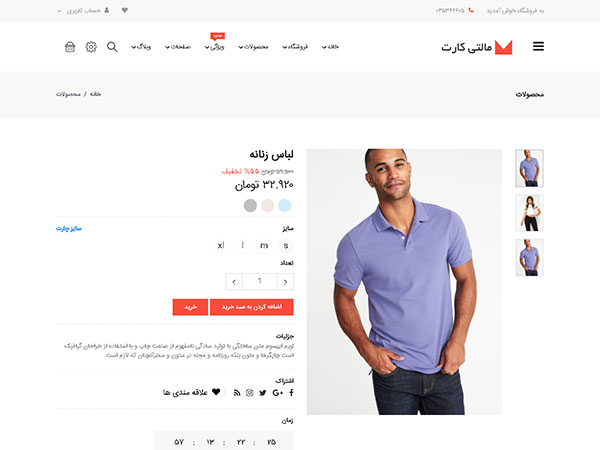The width and height of the screenshot is (600, 450).
Task: Open the hamburger menu icon
Action: [x=538, y=46]
